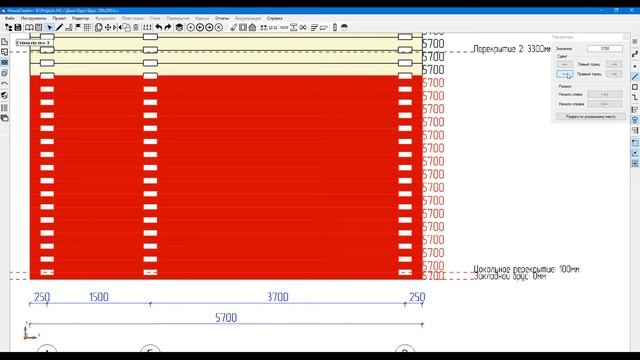Viewport: 640px width, 360px height.
Task: Click the stairs icon in toolbar
Action: 69,27
